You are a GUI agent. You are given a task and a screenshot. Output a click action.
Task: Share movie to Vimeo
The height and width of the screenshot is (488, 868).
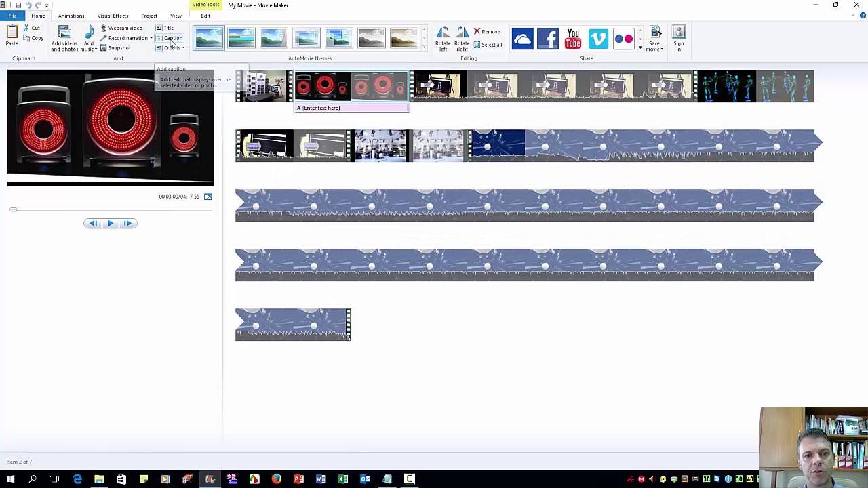598,39
